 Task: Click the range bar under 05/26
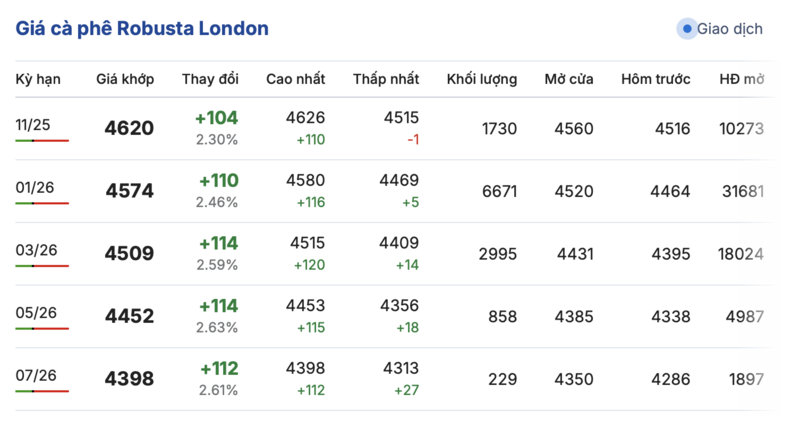(42, 328)
